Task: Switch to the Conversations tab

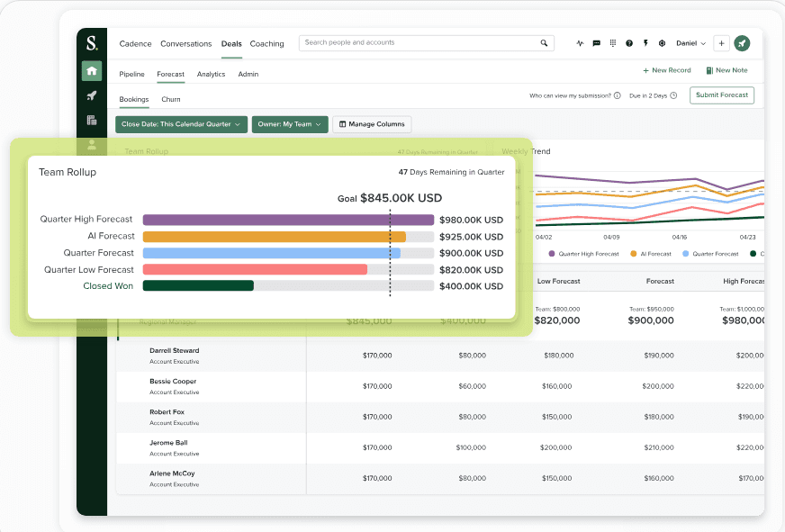Action: pyautogui.click(x=185, y=43)
